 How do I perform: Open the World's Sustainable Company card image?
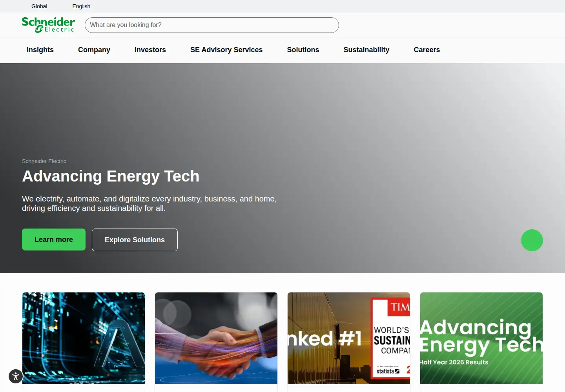pos(349,338)
